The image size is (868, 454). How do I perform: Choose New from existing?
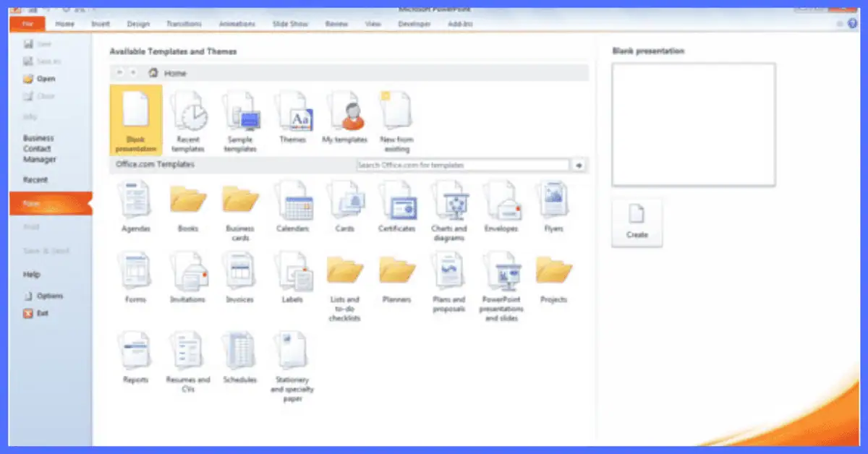tap(396, 121)
